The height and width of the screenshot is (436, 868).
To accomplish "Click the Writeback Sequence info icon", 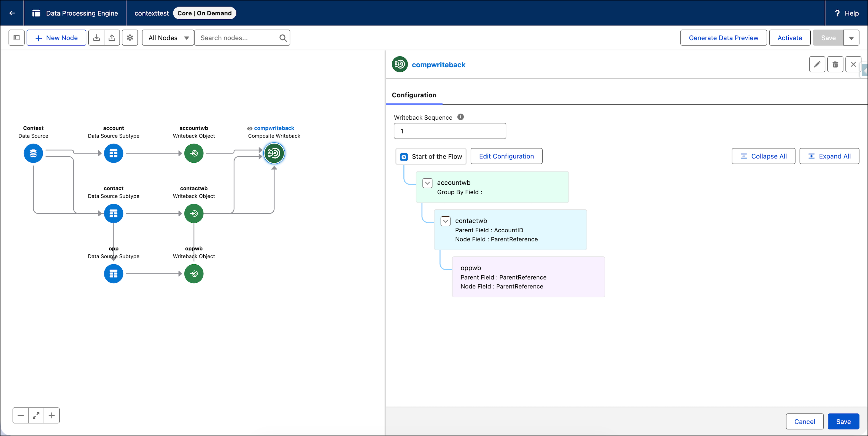I will point(460,117).
